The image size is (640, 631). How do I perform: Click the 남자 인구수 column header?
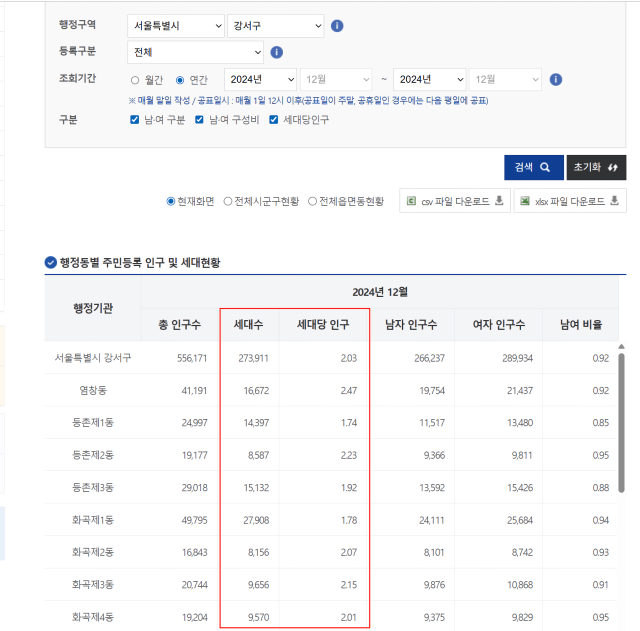(x=411, y=325)
